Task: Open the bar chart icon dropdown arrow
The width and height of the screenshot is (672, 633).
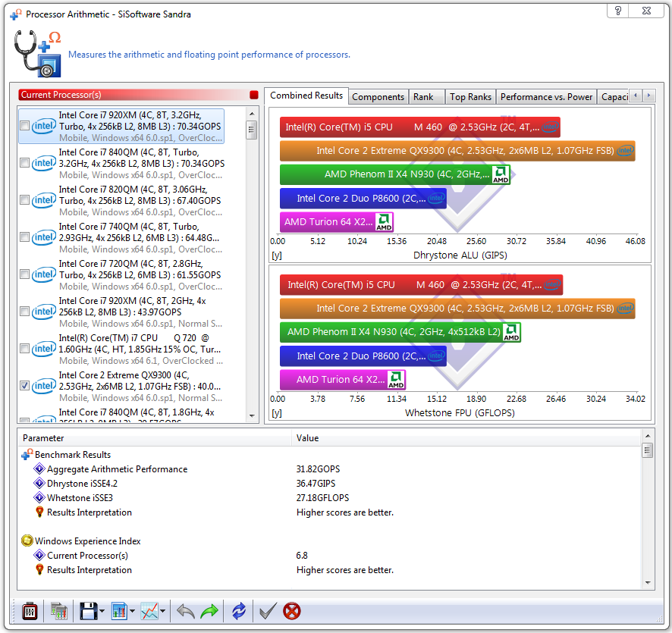Action: click(132, 611)
